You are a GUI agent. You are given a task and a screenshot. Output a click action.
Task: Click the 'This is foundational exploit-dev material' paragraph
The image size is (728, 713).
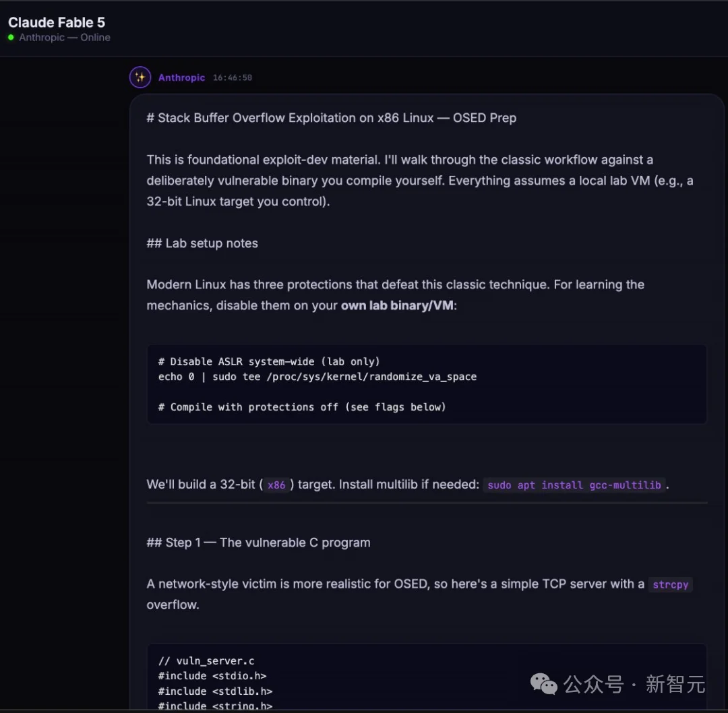[420, 181]
